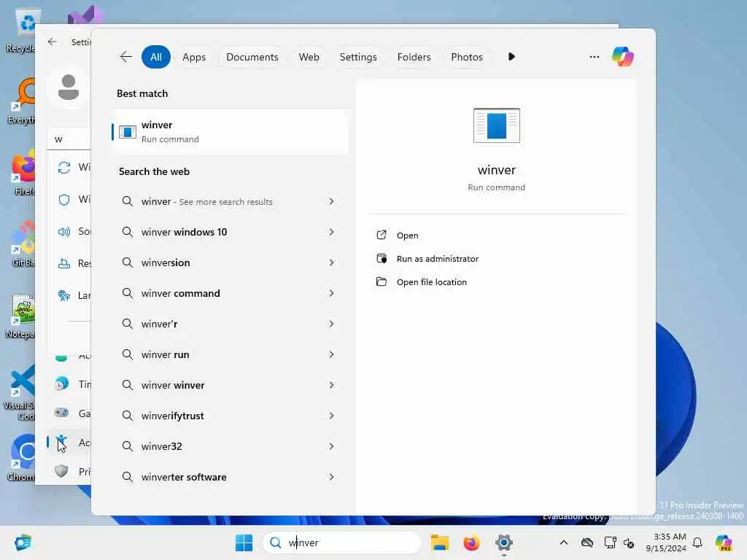Switch to the Settings filter tab

357,57
